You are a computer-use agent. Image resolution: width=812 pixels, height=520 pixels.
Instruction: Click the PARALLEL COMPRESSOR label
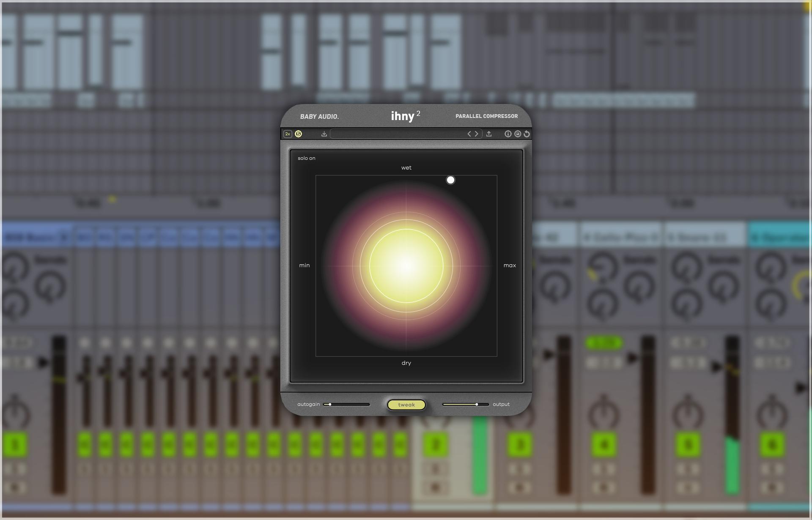(x=486, y=116)
